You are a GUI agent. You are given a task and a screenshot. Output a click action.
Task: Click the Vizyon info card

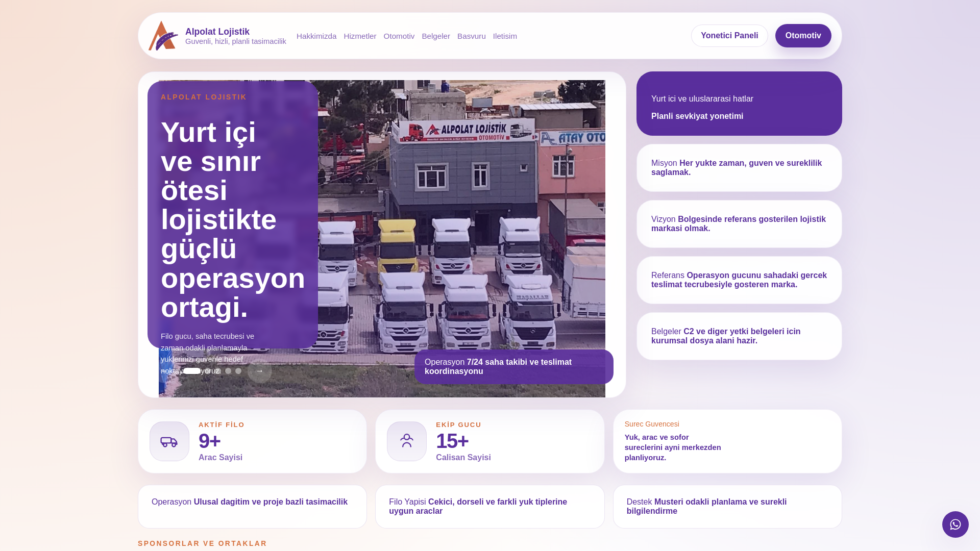[x=739, y=224]
